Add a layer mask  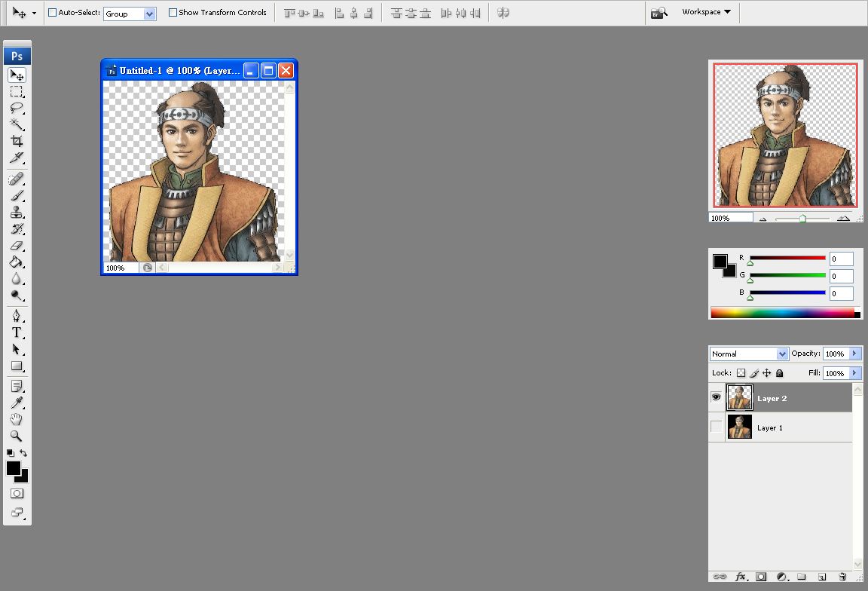point(761,577)
